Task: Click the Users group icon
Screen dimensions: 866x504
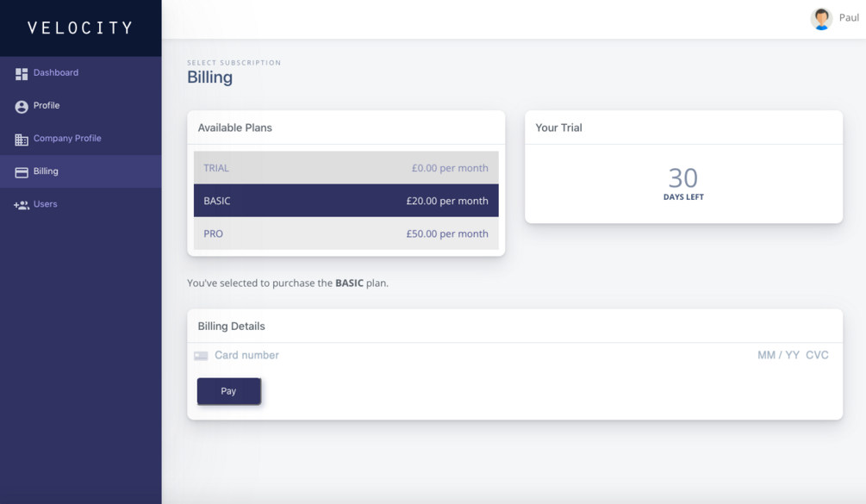Action: pyautogui.click(x=22, y=205)
